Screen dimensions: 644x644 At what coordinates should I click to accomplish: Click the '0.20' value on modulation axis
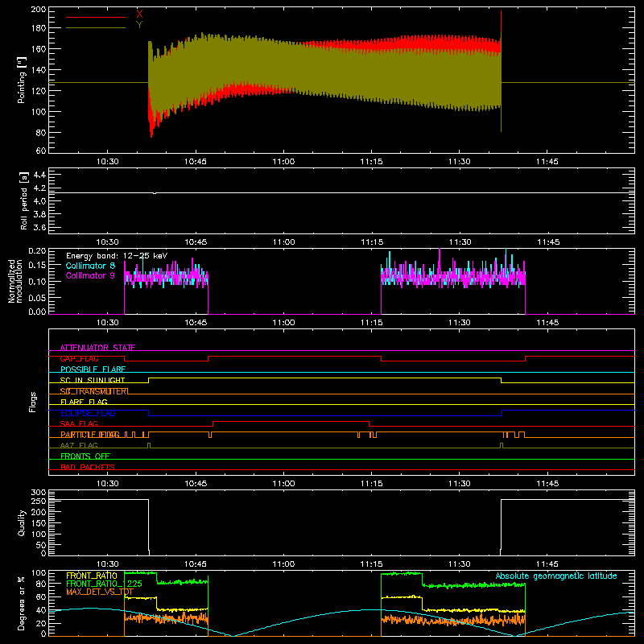point(37,251)
